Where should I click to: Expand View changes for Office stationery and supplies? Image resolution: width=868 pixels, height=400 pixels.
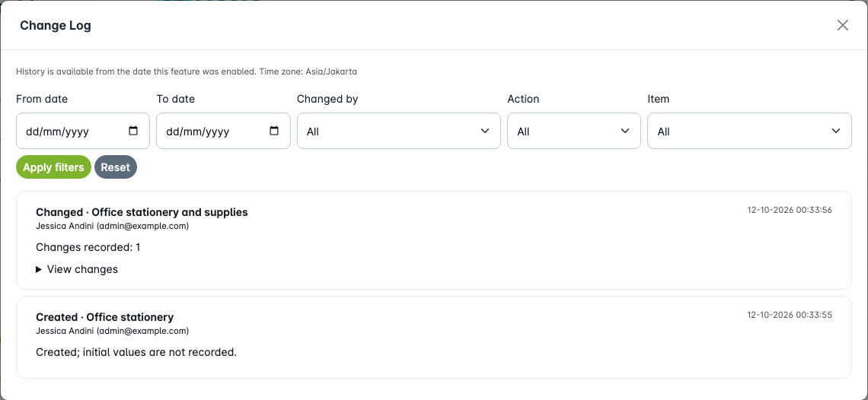coord(77,269)
